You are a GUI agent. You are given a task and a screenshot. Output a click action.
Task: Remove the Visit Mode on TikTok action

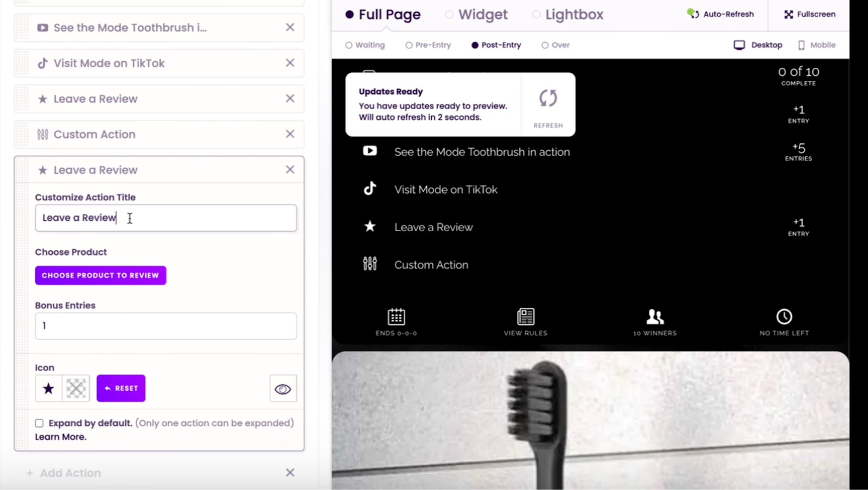click(x=290, y=63)
